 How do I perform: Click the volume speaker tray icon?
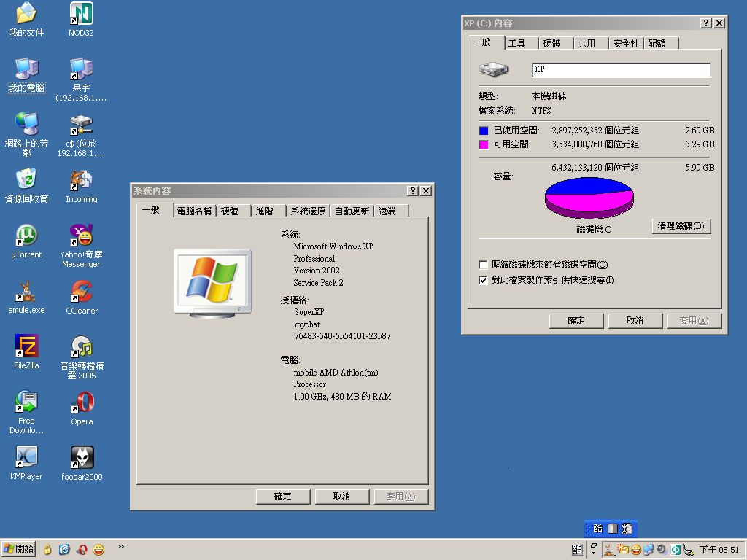point(662,550)
